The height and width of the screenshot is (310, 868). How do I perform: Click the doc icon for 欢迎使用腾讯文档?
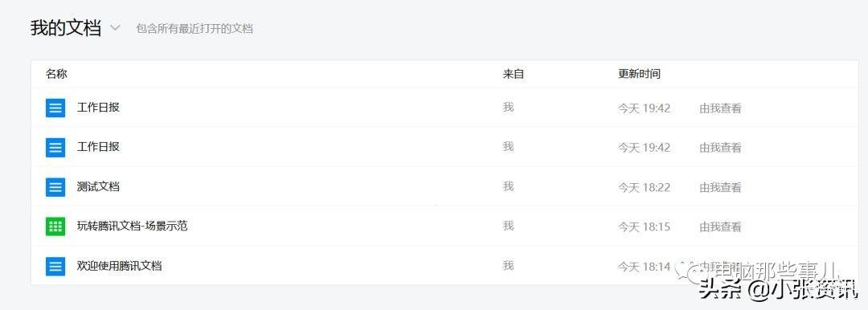(55, 267)
